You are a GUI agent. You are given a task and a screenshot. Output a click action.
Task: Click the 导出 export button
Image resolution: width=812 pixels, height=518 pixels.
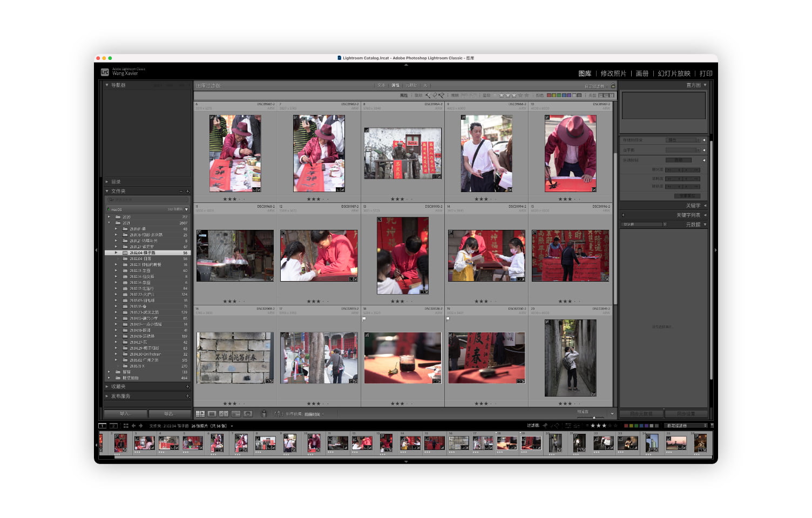coord(171,413)
